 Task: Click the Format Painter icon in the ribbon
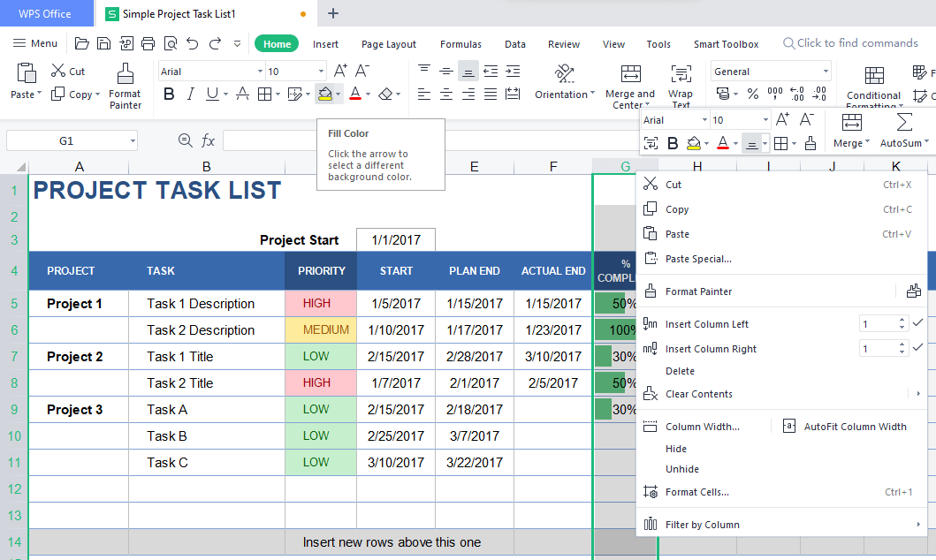click(x=125, y=74)
